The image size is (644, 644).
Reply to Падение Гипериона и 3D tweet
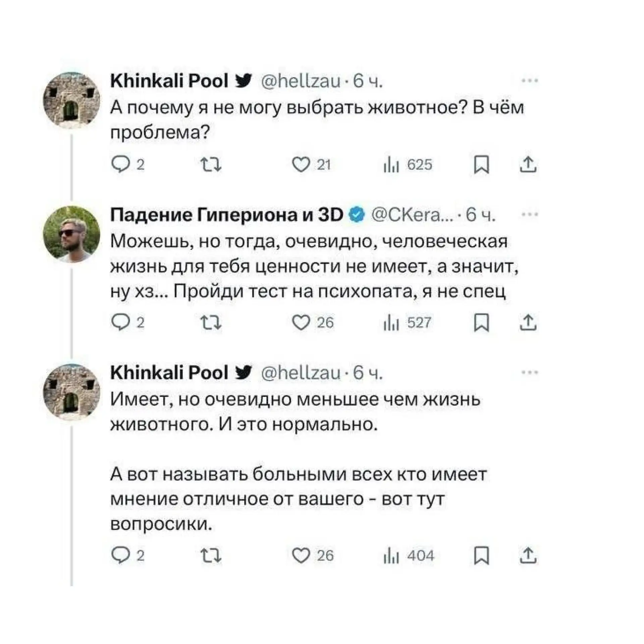[x=120, y=323]
